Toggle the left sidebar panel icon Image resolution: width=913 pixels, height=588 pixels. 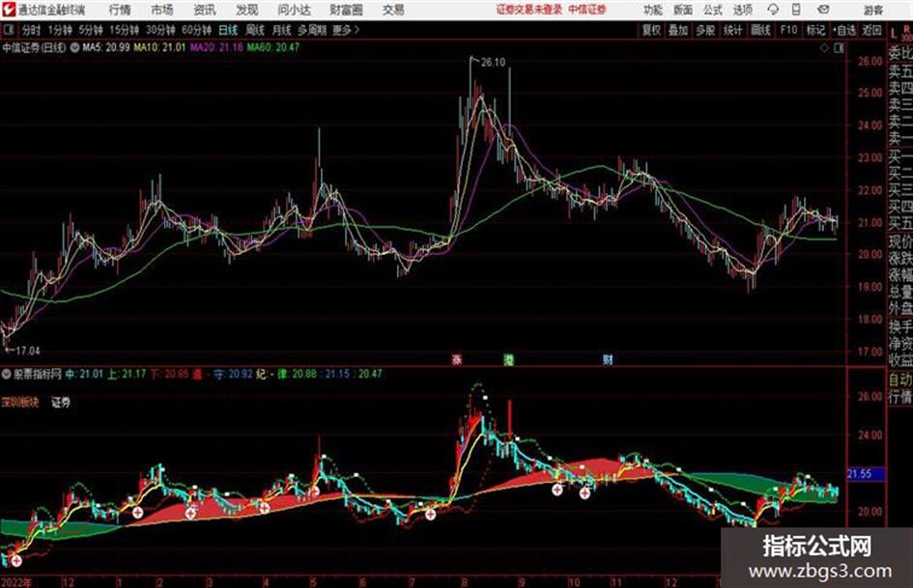pos(9,29)
